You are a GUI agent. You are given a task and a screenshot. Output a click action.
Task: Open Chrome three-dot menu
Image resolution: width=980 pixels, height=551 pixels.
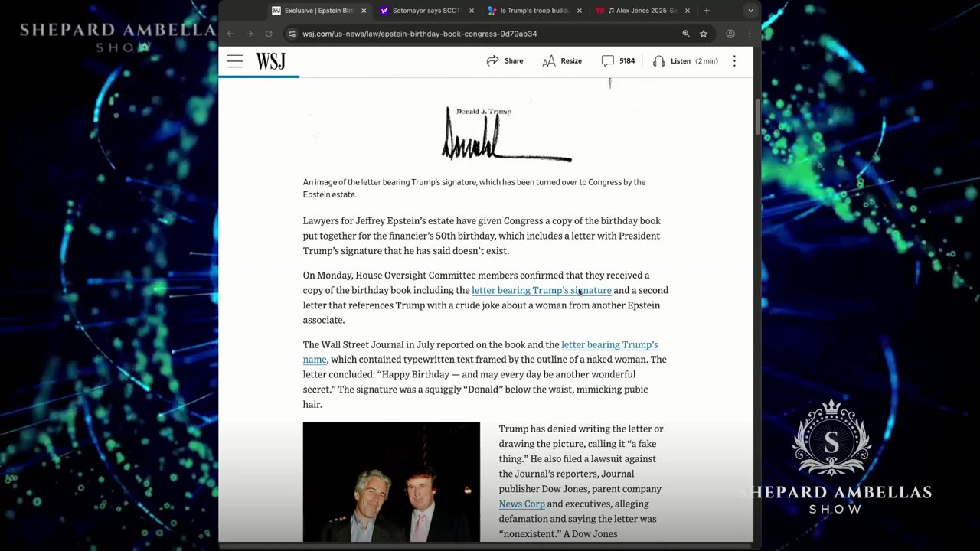click(749, 34)
